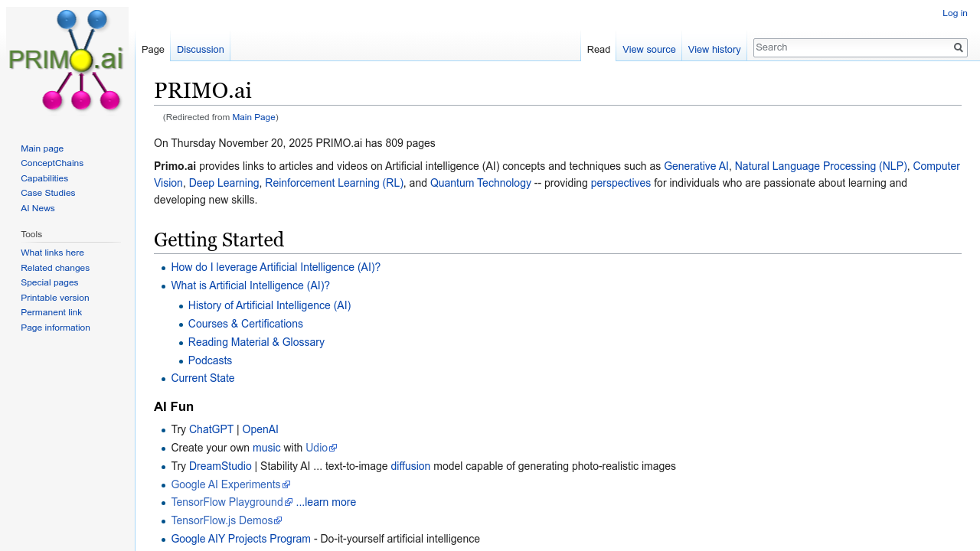Click the Log in link
The height and width of the screenshot is (551, 980).
point(955,13)
